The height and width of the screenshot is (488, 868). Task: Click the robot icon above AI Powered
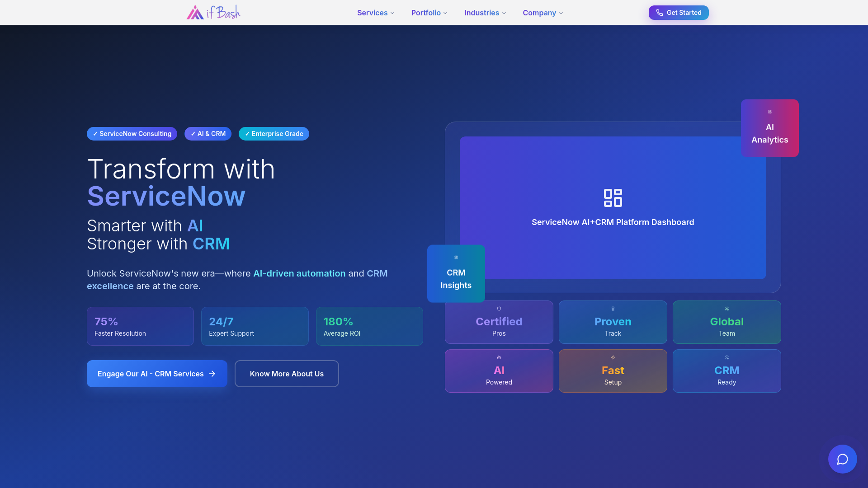tap(499, 357)
